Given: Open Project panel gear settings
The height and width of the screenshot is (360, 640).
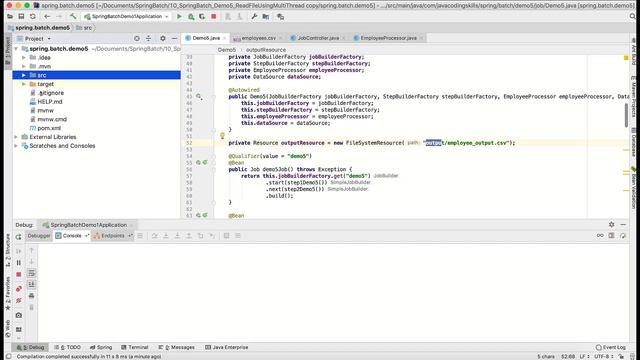Looking at the screenshot, I should coord(162,38).
